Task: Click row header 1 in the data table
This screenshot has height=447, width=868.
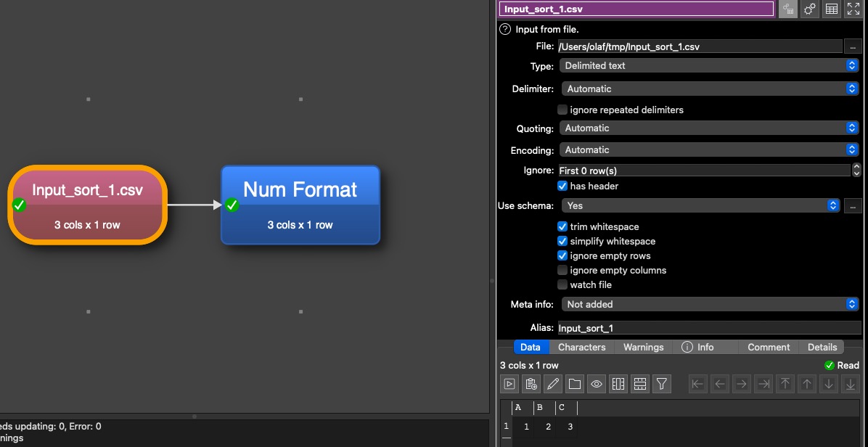Action: [506, 427]
